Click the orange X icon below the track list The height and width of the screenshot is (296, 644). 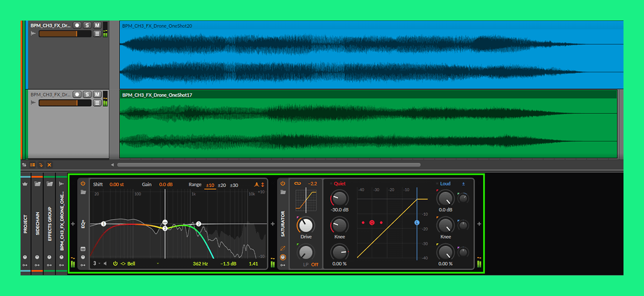click(x=49, y=165)
